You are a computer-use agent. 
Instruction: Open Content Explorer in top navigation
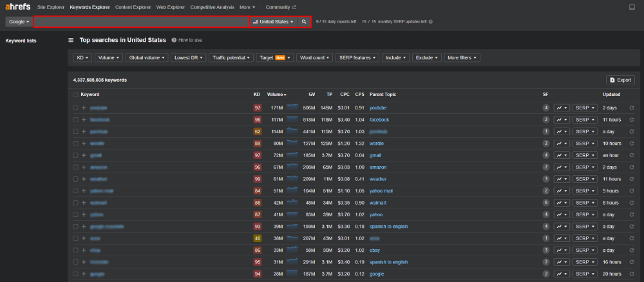[134, 7]
